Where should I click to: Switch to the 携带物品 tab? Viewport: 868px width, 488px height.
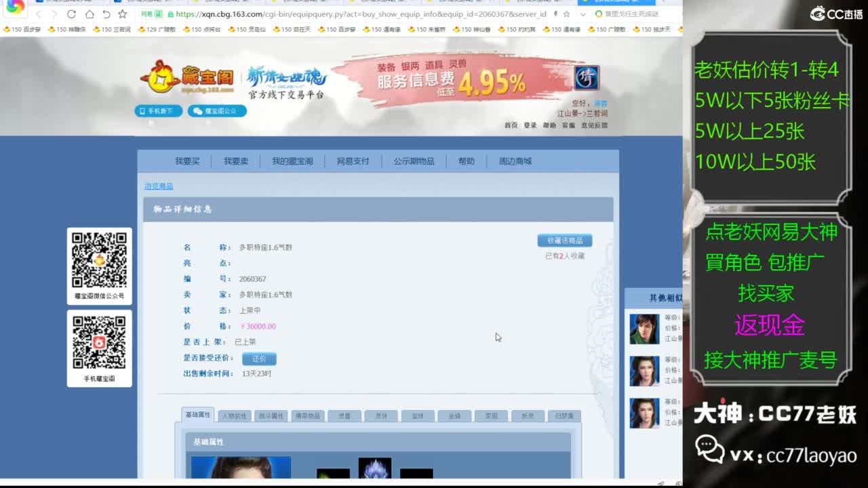(x=307, y=414)
